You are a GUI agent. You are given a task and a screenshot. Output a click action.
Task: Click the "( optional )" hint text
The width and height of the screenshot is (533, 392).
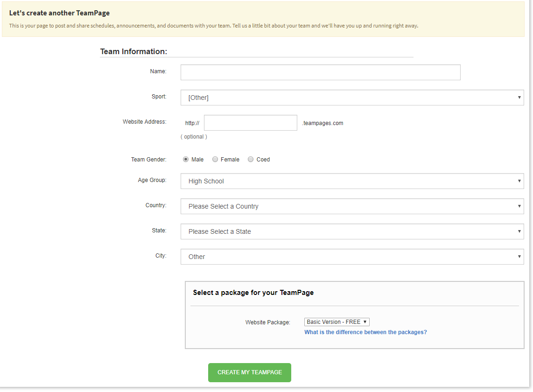(194, 137)
